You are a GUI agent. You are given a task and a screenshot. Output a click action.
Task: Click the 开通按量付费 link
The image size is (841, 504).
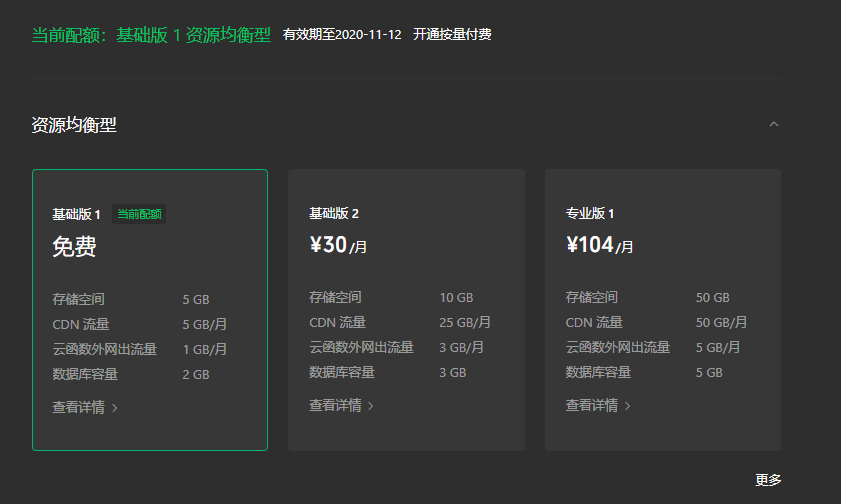click(x=452, y=35)
